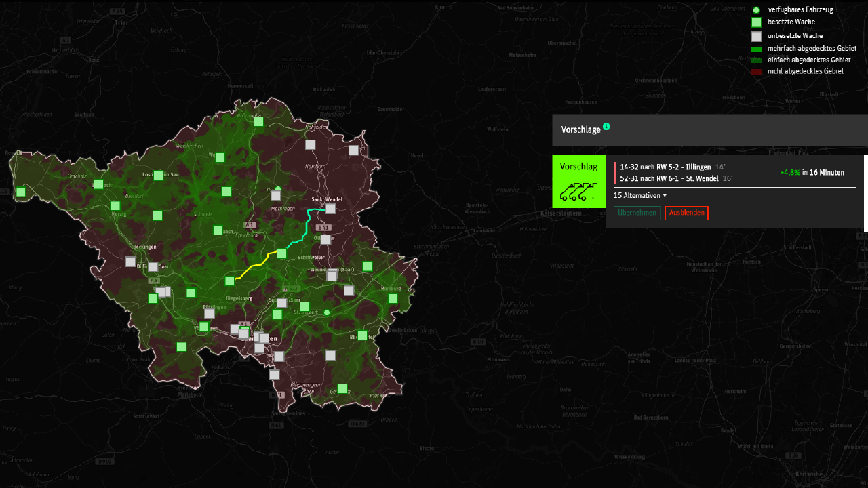Select row 52-31 nach RW 6-1 – St. Wendel

click(x=676, y=179)
